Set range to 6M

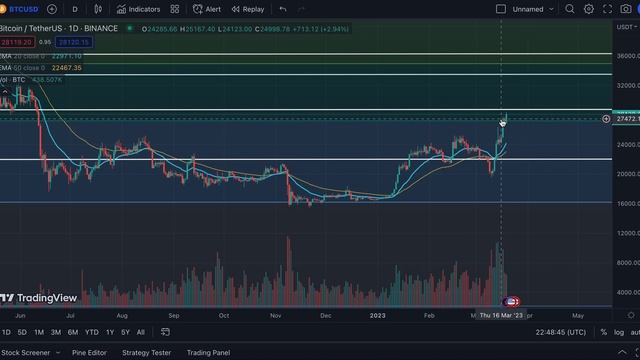coord(73,332)
